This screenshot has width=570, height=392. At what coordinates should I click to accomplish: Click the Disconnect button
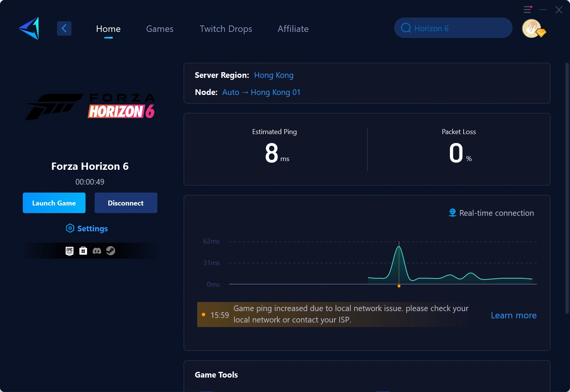point(126,203)
